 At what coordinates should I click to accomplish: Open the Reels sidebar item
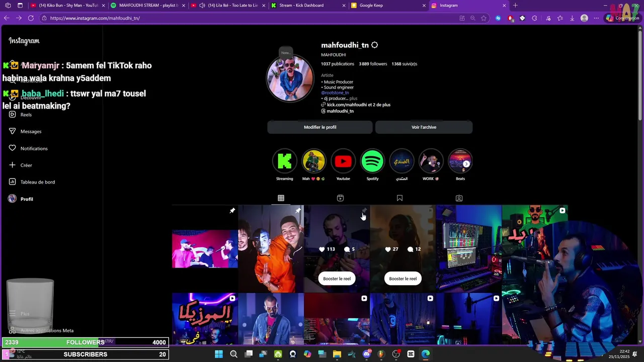coord(20,115)
